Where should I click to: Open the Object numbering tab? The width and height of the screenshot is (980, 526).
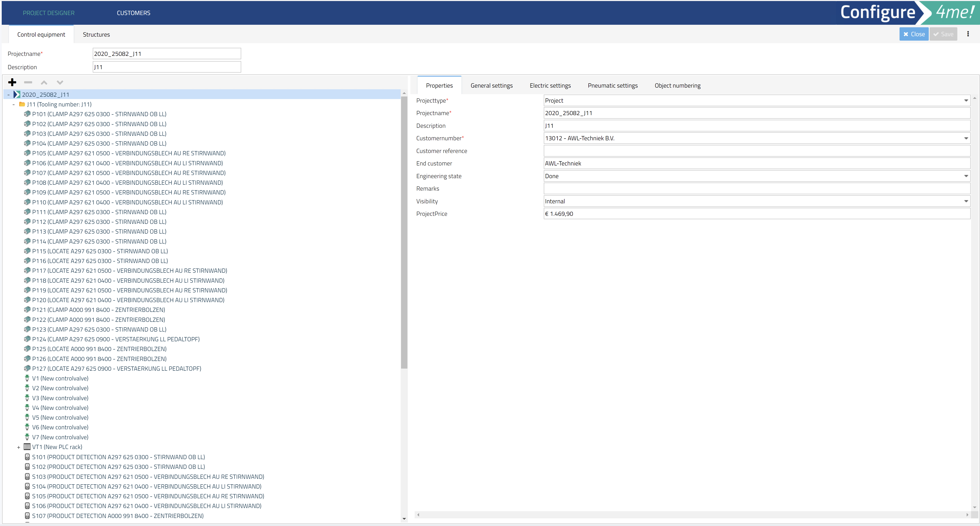[x=677, y=85]
